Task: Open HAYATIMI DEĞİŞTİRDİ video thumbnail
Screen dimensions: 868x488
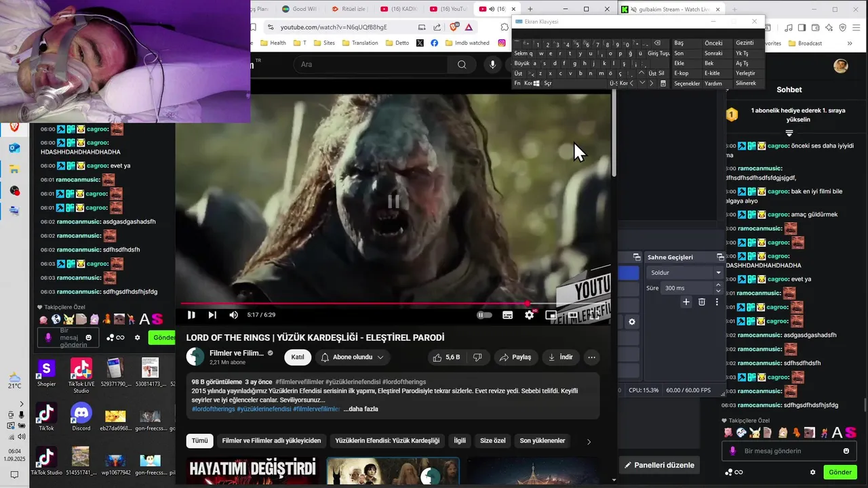Action: tap(252, 471)
